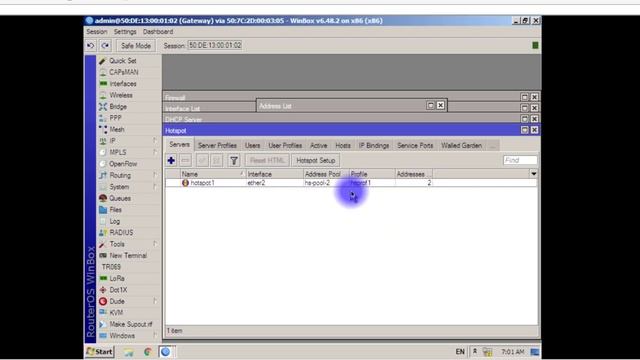The width and height of the screenshot is (640, 360).
Task: Switch to Service Ports tab
Action: point(415,146)
